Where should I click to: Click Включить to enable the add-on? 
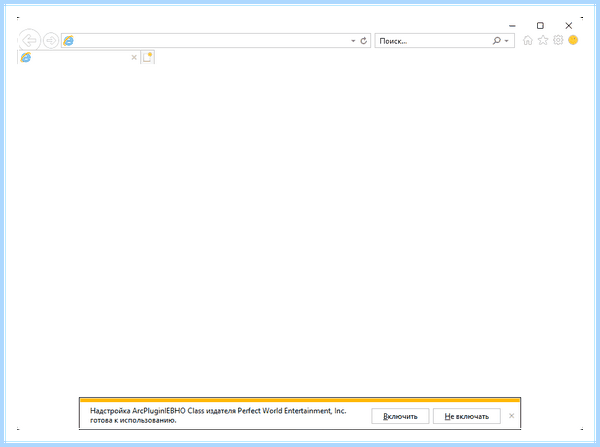400,416
